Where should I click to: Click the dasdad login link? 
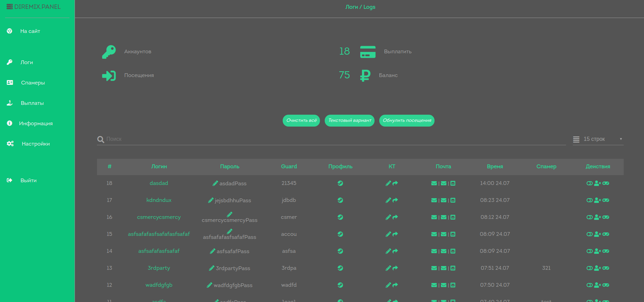[159, 183]
